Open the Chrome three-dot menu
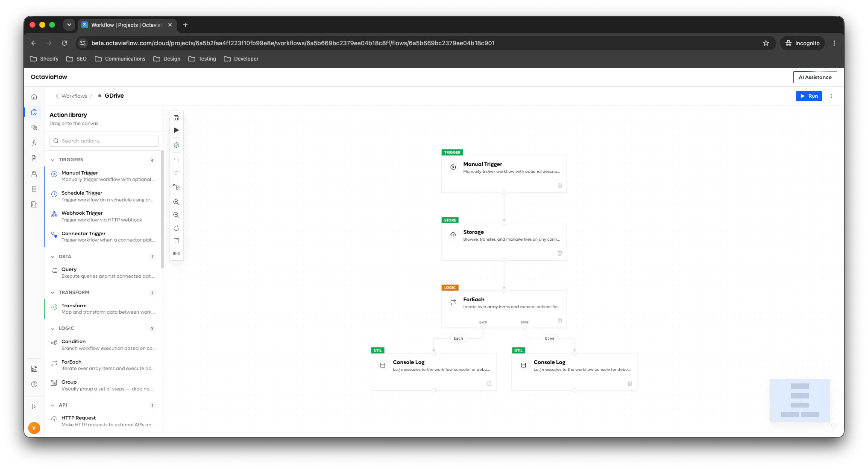 coord(834,43)
